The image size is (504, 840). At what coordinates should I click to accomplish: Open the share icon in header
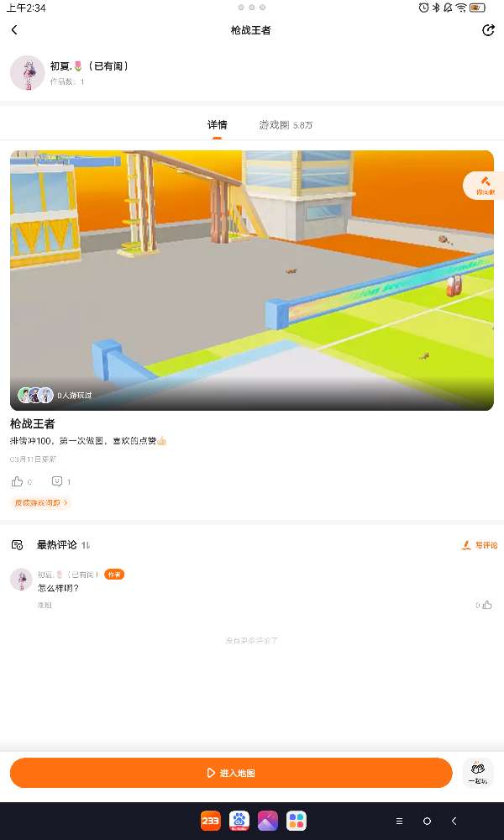tap(488, 30)
